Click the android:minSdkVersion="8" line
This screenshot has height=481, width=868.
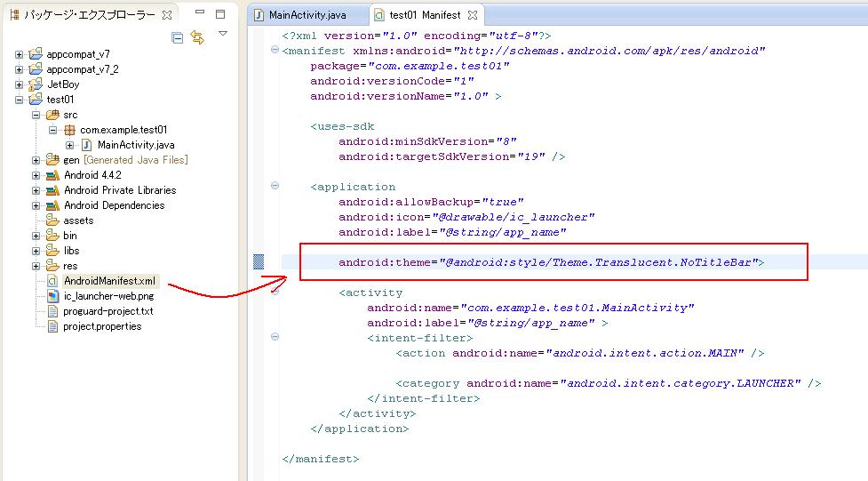[x=427, y=141]
